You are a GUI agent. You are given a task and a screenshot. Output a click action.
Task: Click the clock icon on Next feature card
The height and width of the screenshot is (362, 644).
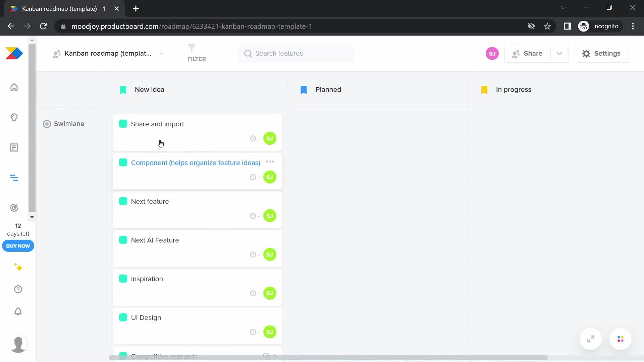(253, 216)
